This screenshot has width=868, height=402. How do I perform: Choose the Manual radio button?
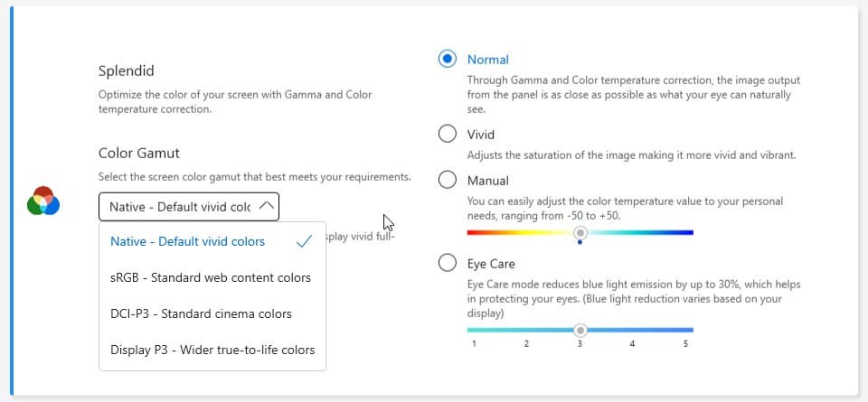click(x=447, y=180)
